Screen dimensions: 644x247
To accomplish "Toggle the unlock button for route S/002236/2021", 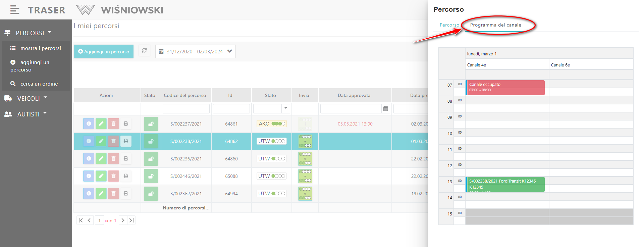I will 151,159.
